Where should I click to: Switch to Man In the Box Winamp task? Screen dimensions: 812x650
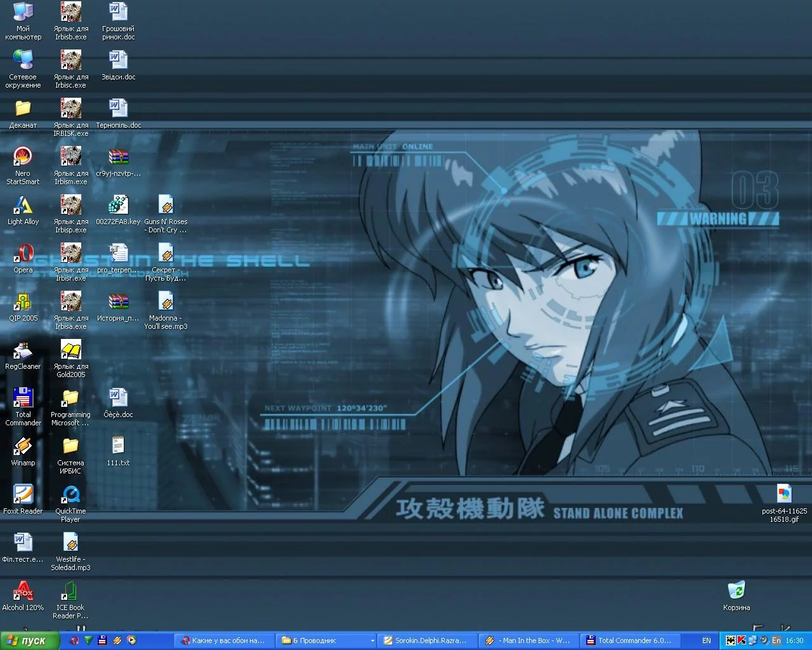point(528,640)
